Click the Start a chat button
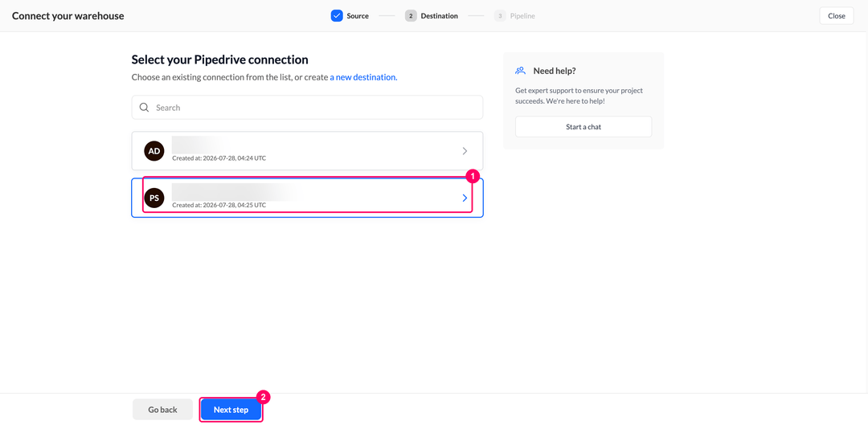The height and width of the screenshot is (425, 868). tap(583, 127)
